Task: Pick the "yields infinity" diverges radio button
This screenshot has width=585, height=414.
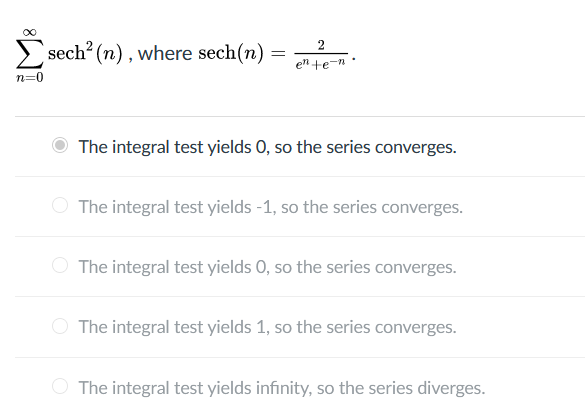Action: coord(60,386)
